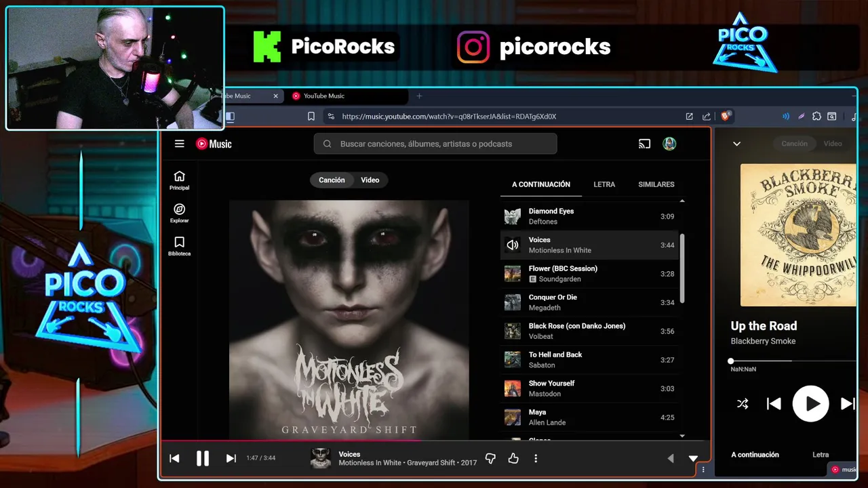Click the YouTube Music logo

[214, 144]
